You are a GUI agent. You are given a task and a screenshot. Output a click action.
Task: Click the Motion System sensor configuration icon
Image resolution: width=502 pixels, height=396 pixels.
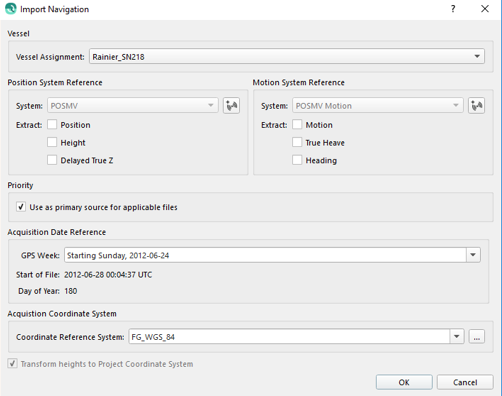click(476, 106)
